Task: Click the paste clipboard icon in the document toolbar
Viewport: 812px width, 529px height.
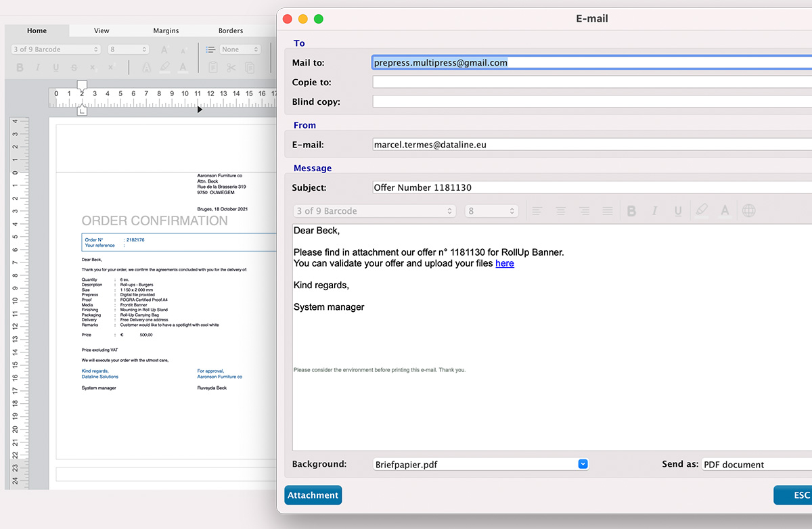Action: point(212,68)
